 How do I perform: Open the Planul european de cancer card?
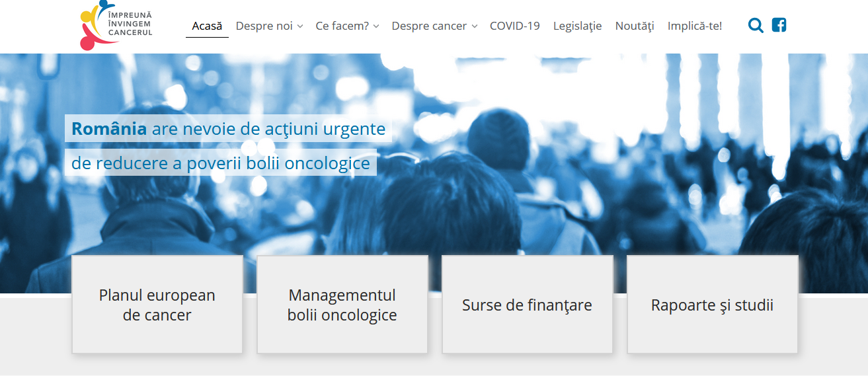tap(157, 305)
